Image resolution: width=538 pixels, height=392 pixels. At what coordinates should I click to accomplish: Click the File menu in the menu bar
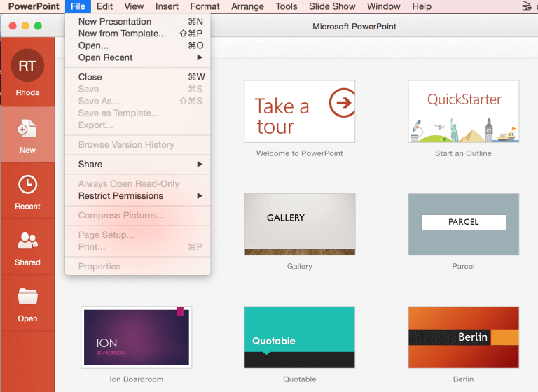pyautogui.click(x=78, y=6)
